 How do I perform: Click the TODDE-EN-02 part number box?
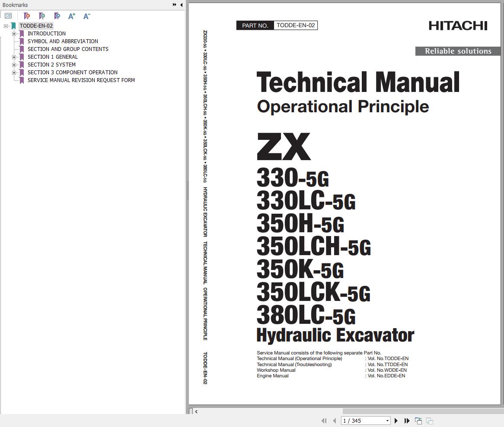[x=296, y=25]
